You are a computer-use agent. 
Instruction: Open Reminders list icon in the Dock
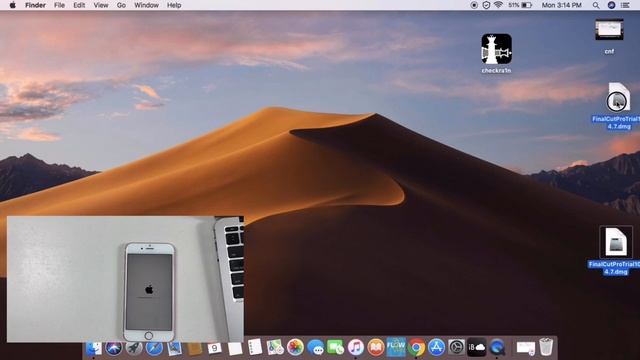(255, 348)
